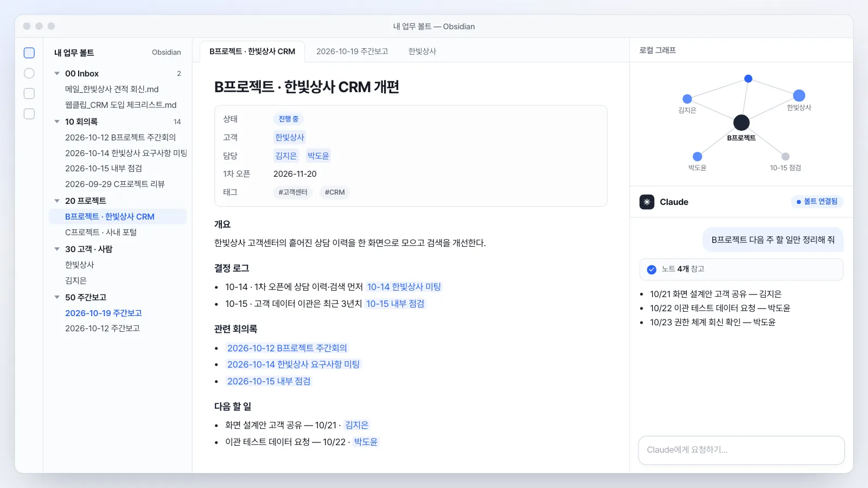Click the unlabeled top node in local graph

click(x=748, y=79)
